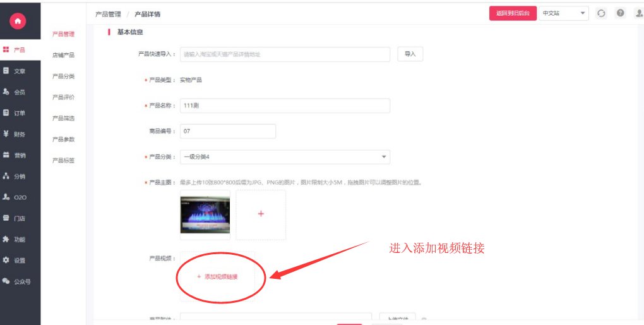Click the home icon in the sidebar
This screenshot has height=325, width=644.
18,21
